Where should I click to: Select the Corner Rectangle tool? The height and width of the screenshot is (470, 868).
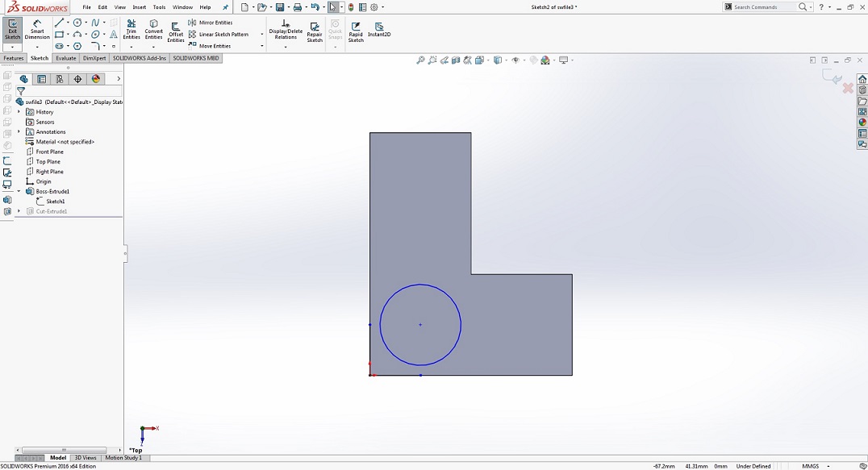(59, 35)
